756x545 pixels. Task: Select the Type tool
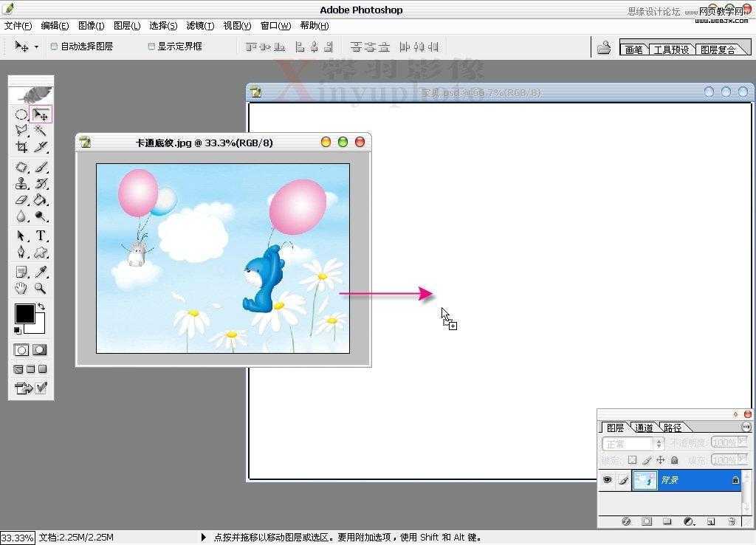[41, 236]
